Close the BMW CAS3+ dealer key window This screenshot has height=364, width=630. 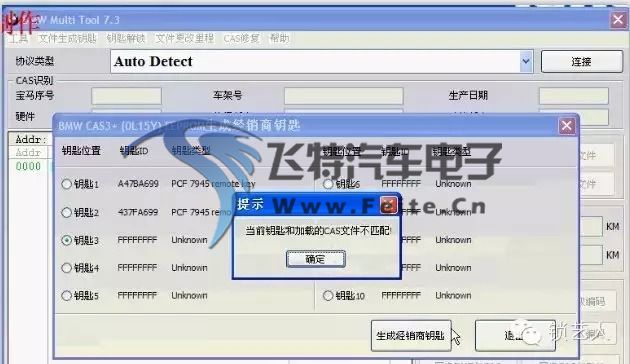(x=567, y=126)
